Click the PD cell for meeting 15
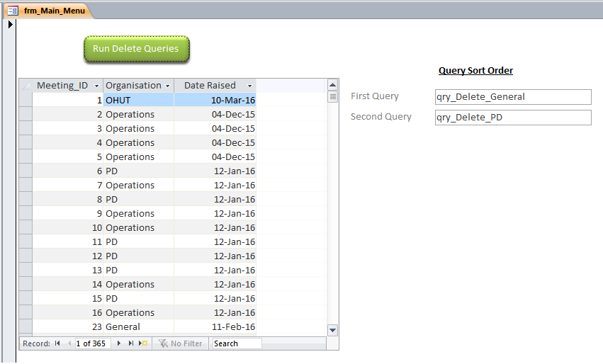This screenshot has height=364, width=603. coord(138,299)
